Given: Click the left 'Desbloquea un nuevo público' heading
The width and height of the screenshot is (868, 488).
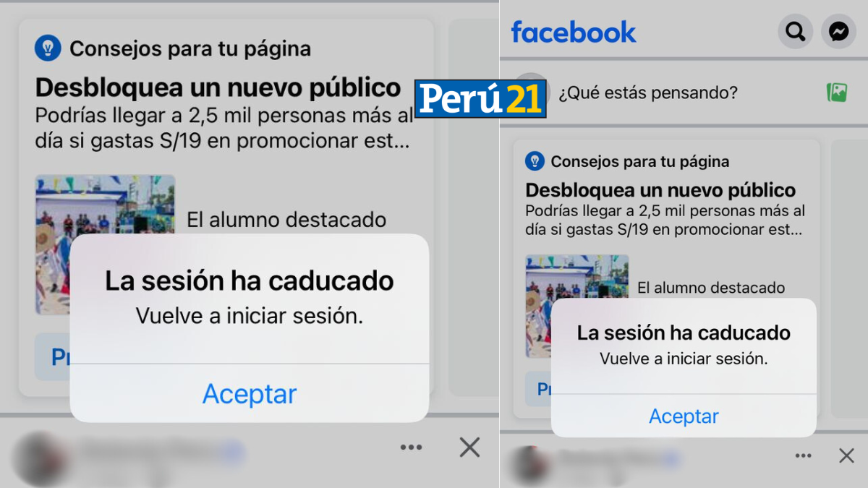Looking at the screenshot, I should coord(218,87).
